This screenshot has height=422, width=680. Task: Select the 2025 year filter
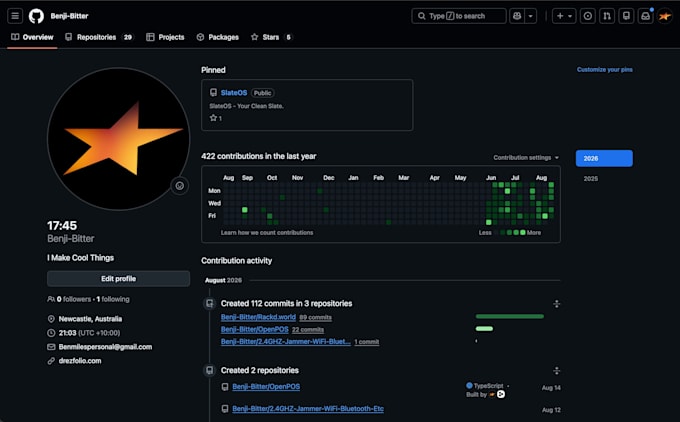tap(591, 179)
